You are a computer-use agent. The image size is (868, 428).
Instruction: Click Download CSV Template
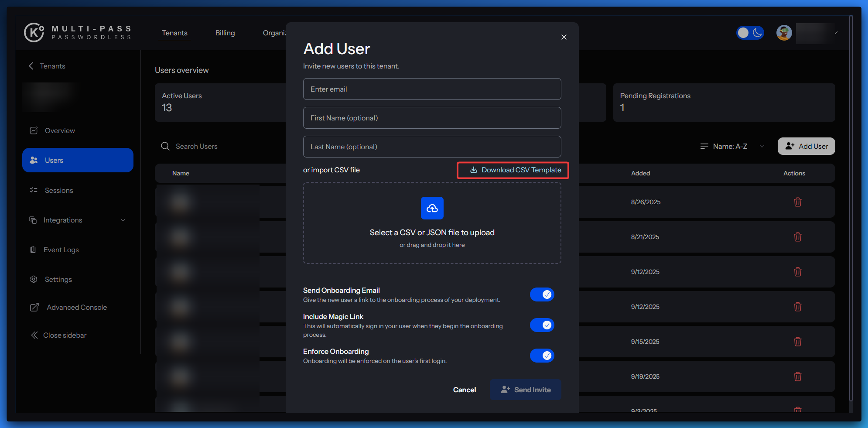tap(513, 170)
